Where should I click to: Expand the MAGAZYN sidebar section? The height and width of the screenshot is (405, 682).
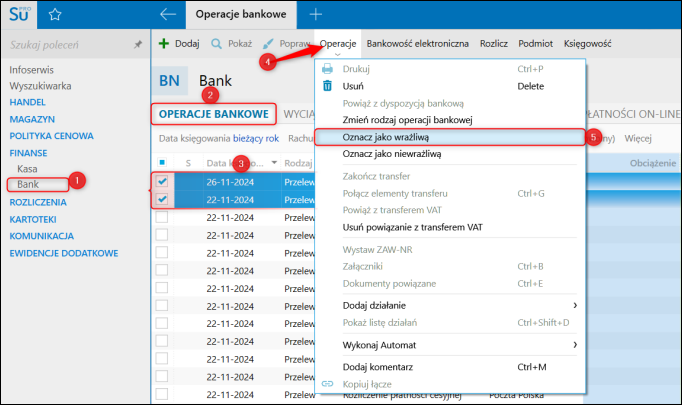[32, 119]
